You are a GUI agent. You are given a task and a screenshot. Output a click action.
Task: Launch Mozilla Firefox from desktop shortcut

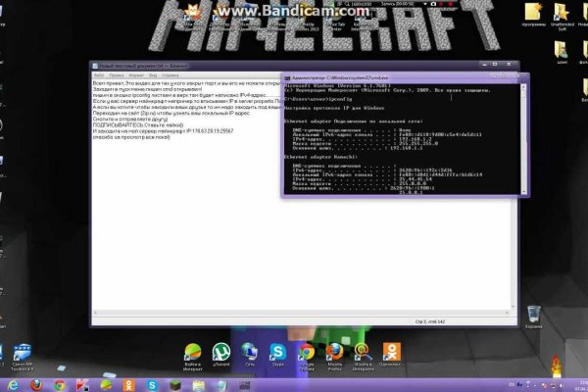pyautogui.click(x=335, y=352)
